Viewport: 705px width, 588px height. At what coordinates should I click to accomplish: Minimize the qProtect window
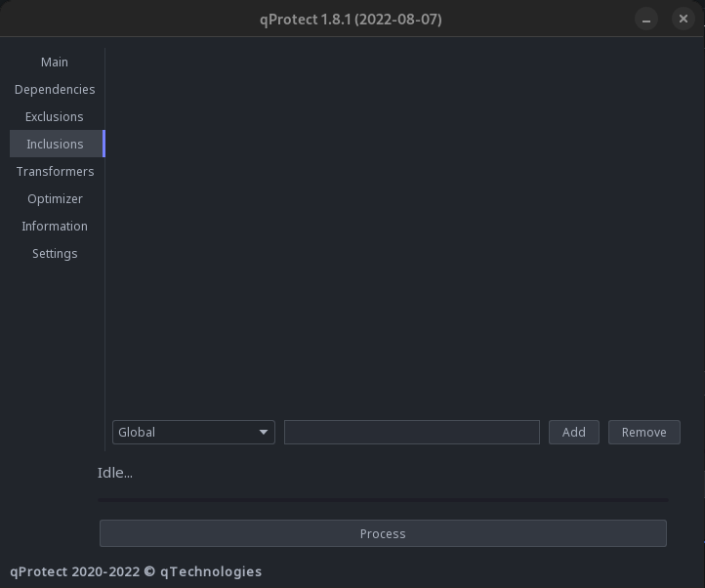[646, 20]
